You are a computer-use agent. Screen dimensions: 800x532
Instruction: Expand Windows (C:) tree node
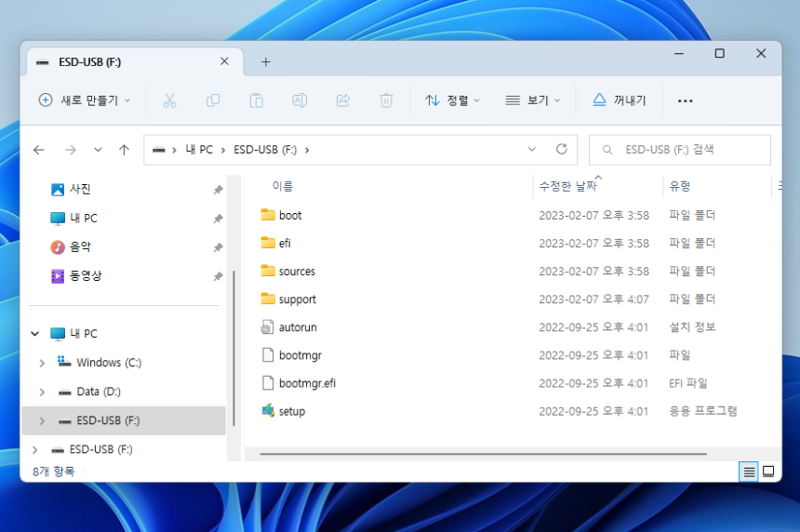42,363
